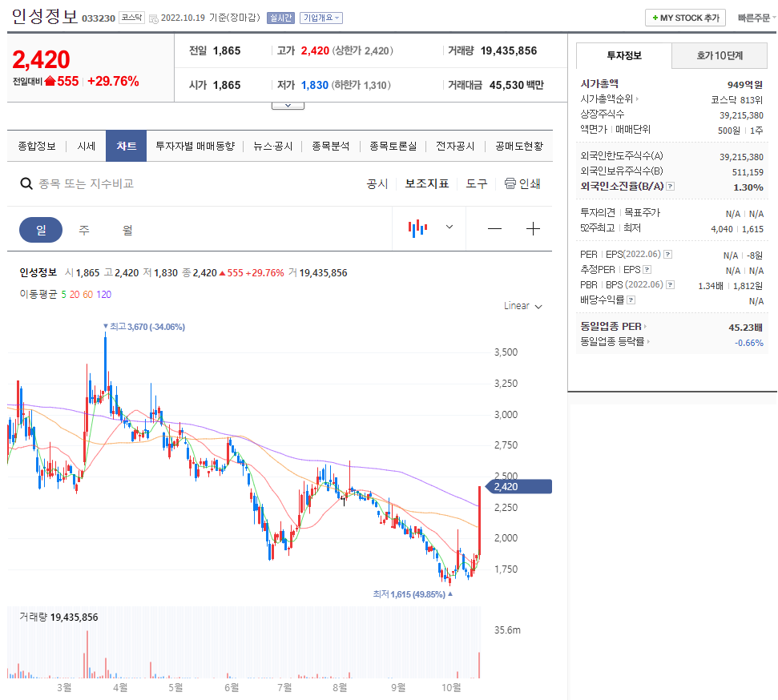
Task: Toggle 실시간 real-time badge
Action: [281, 18]
